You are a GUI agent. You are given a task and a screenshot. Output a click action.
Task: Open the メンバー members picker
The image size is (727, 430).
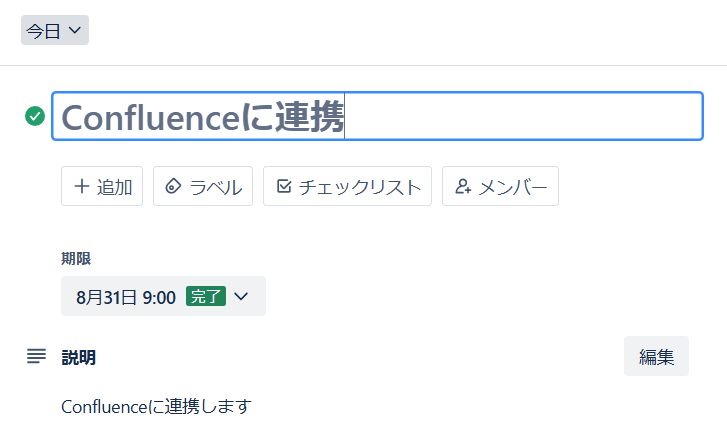pos(500,187)
